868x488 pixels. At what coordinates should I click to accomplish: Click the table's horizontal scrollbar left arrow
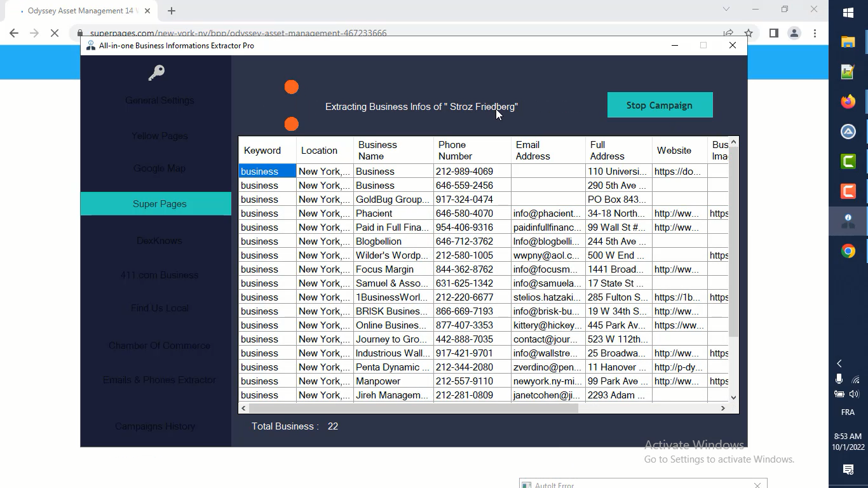(x=244, y=408)
